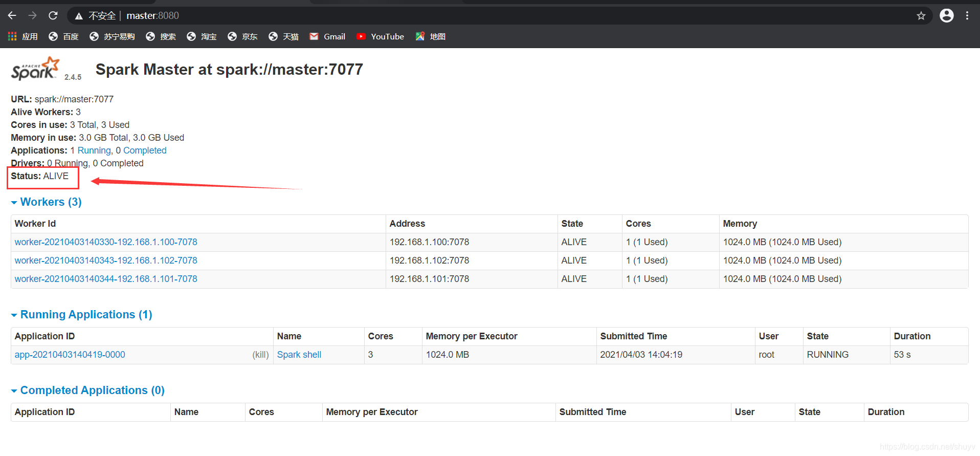Screen dimensions: 980x456
Task: Click the URL spark://master:7077 line
Action: pyautogui.click(x=62, y=99)
